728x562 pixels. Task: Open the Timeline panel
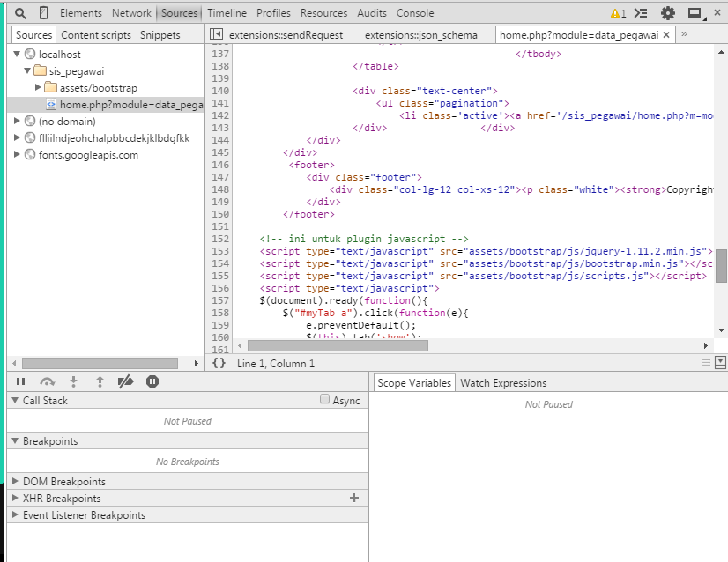pyautogui.click(x=227, y=13)
